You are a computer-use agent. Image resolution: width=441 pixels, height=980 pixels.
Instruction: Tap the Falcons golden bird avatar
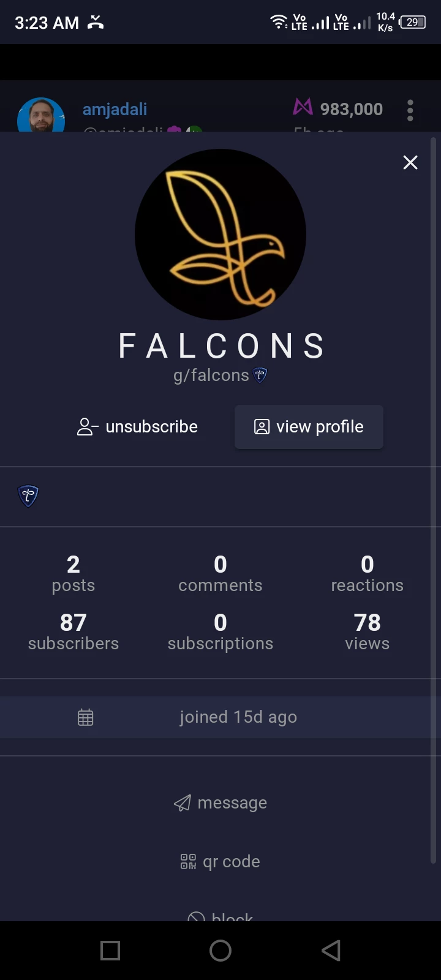(221, 235)
